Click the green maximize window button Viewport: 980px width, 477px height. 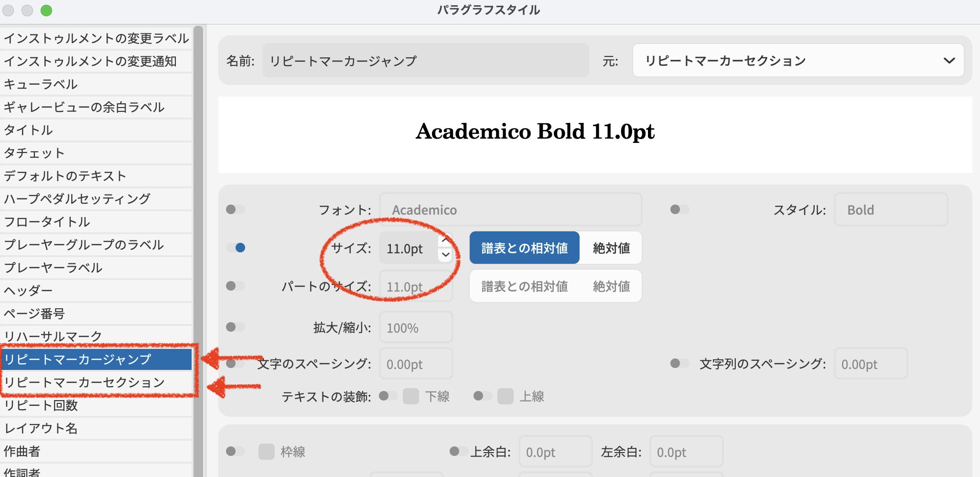(46, 11)
